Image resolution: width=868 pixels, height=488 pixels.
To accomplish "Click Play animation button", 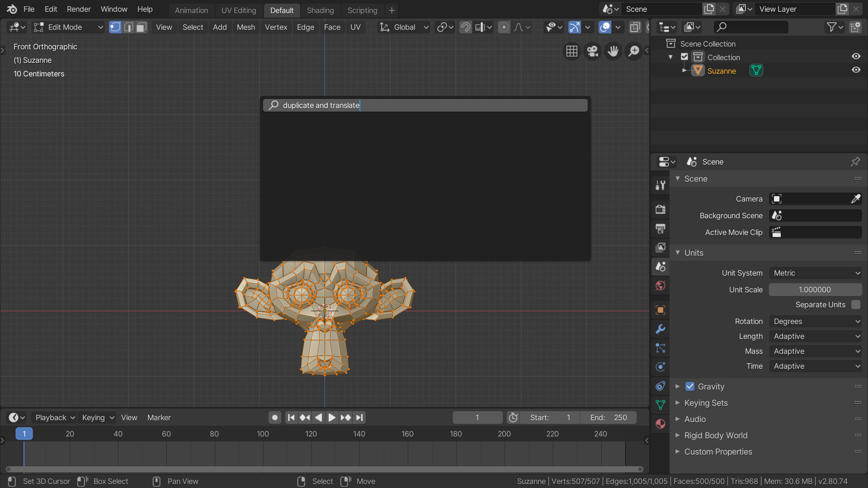I will tap(332, 418).
